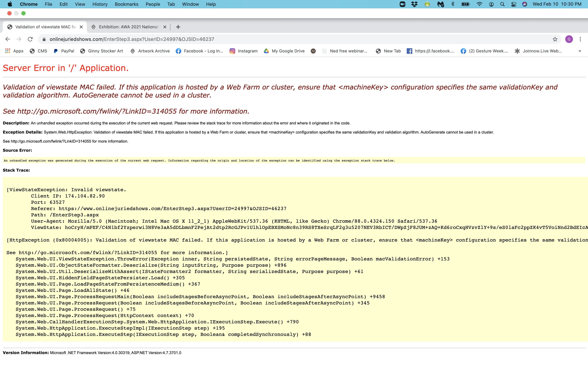Open the Apps grid shortcut
The image size is (588, 367).
click(x=14, y=51)
